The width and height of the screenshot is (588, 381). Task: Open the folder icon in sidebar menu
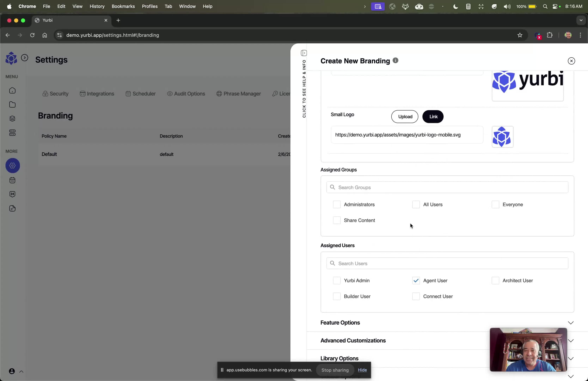click(x=12, y=105)
